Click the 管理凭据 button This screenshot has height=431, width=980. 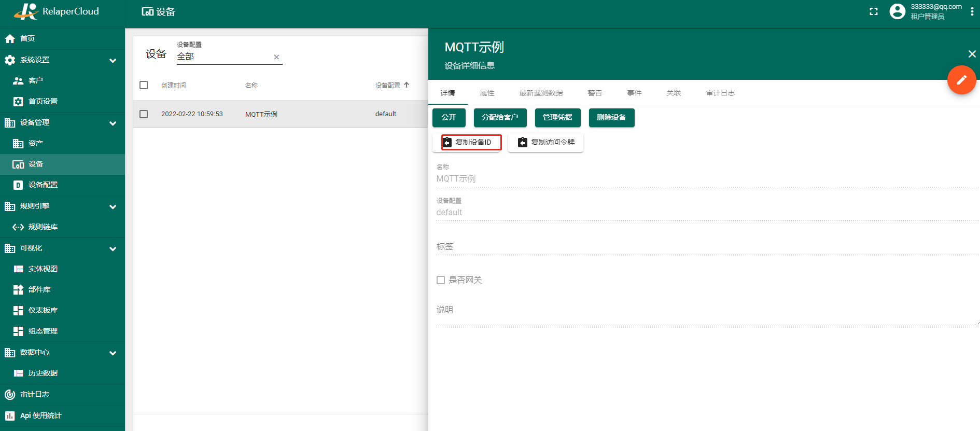[x=557, y=118]
